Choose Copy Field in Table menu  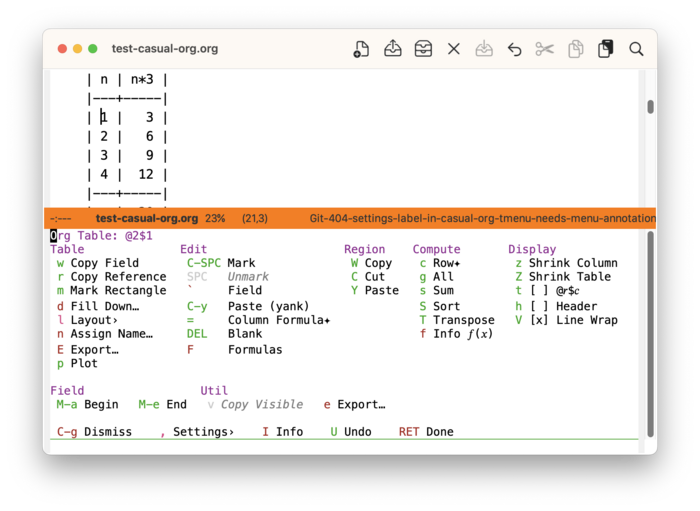[x=98, y=263]
